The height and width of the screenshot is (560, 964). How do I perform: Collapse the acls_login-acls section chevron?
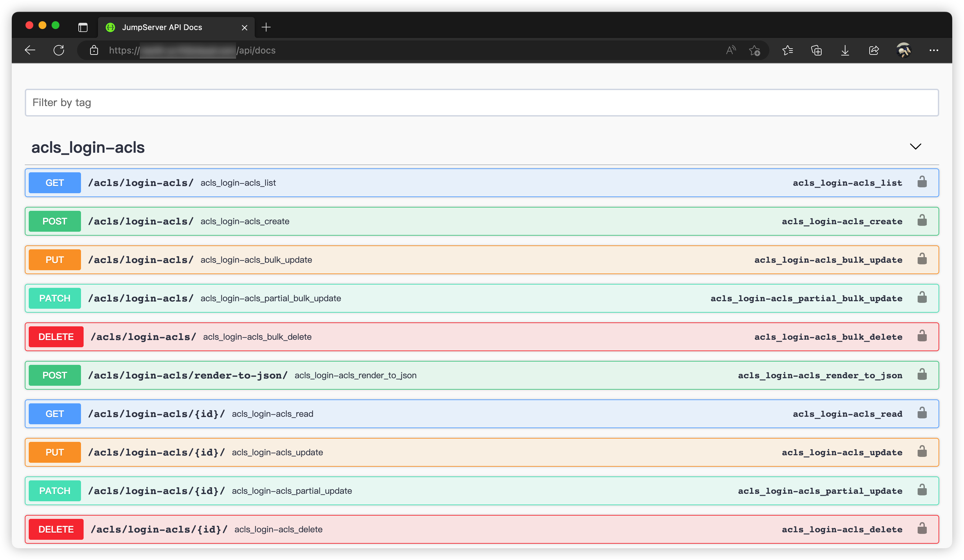tap(916, 147)
